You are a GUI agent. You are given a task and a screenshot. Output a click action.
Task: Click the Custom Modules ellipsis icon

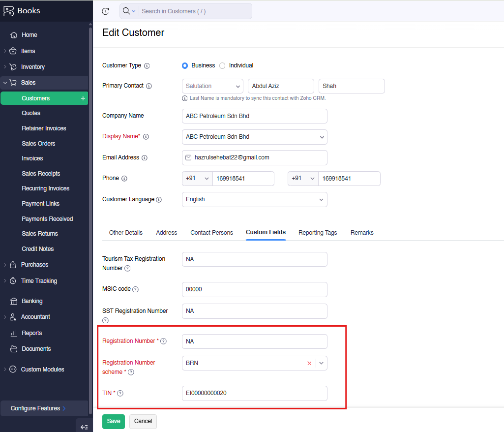[x=13, y=370]
